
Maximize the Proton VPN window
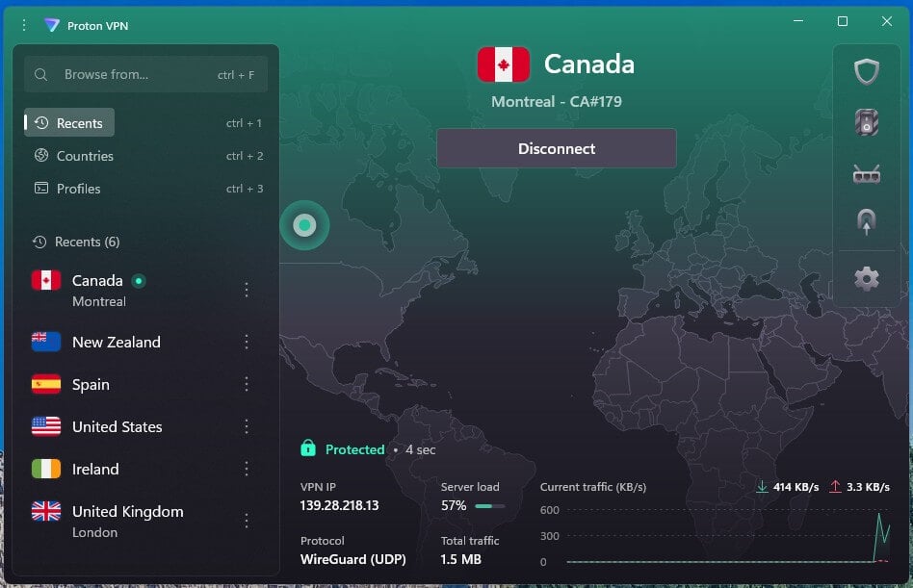coord(842,21)
